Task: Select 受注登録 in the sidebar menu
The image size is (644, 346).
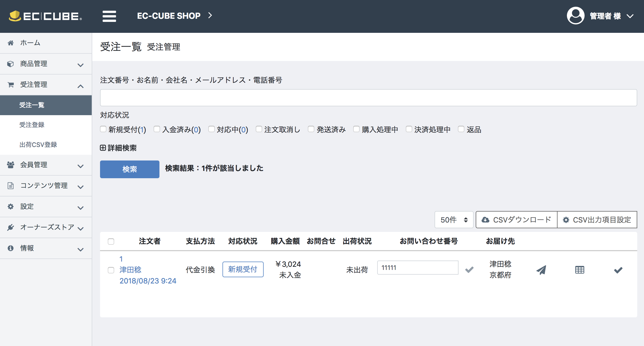Action: pyautogui.click(x=32, y=125)
